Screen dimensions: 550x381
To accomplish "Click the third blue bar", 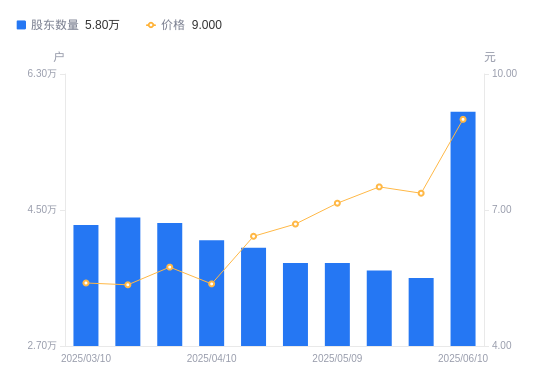I will [170, 285].
